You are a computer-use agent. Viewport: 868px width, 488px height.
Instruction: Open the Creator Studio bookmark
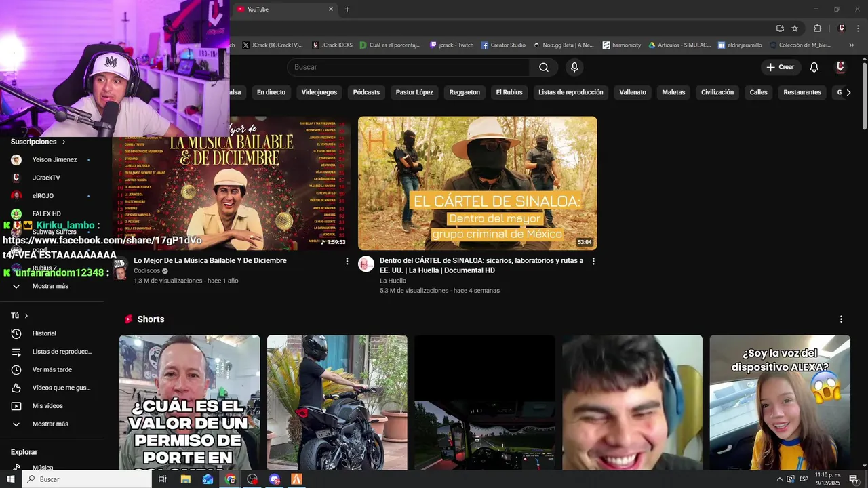pyautogui.click(x=504, y=45)
